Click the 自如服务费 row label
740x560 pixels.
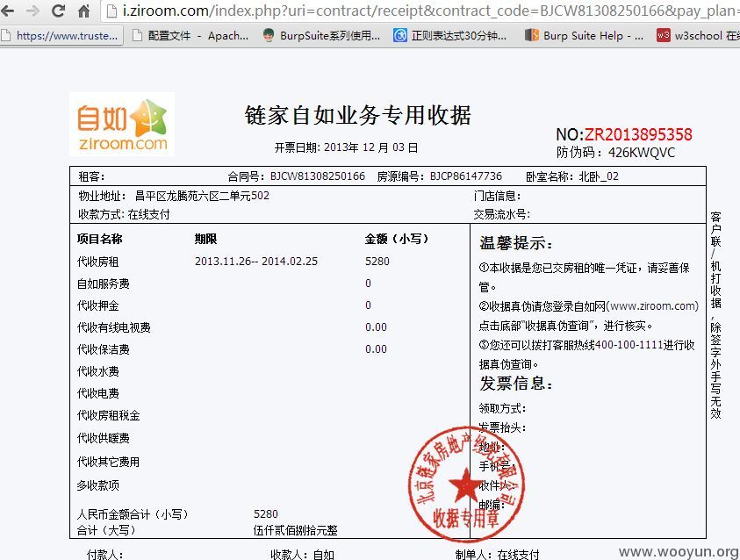coord(104,284)
